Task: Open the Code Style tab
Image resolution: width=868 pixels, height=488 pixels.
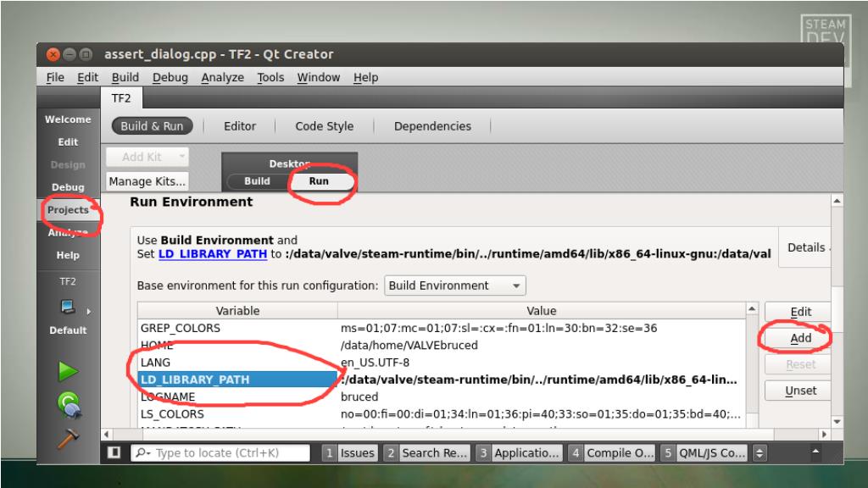Action: 325,126
